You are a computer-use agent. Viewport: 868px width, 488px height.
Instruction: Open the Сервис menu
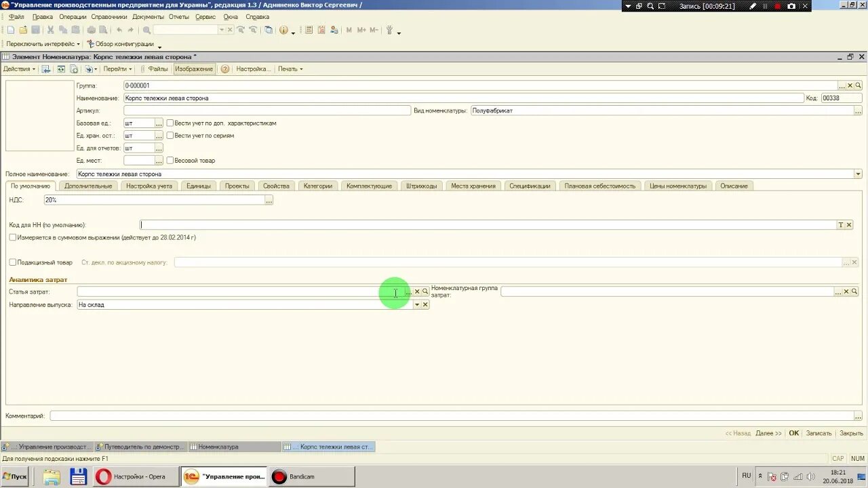click(205, 17)
